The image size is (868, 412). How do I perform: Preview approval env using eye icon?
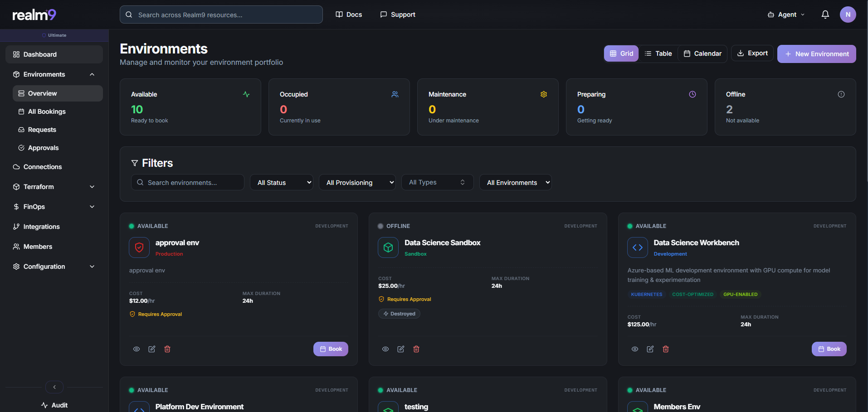[x=136, y=349]
